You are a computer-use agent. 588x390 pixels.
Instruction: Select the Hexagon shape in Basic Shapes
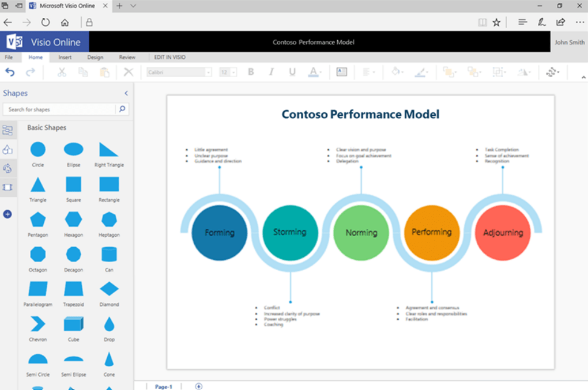click(73, 219)
